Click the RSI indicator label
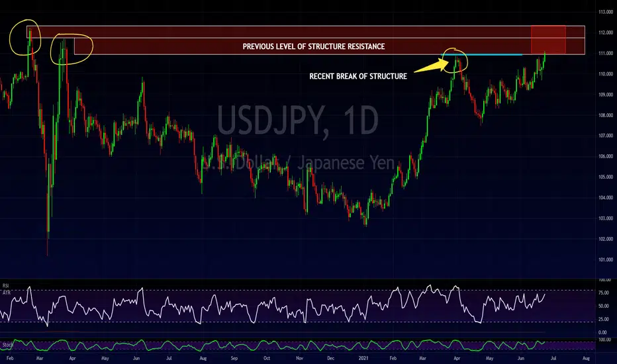The width and height of the screenshot is (617, 364). pos(5,286)
